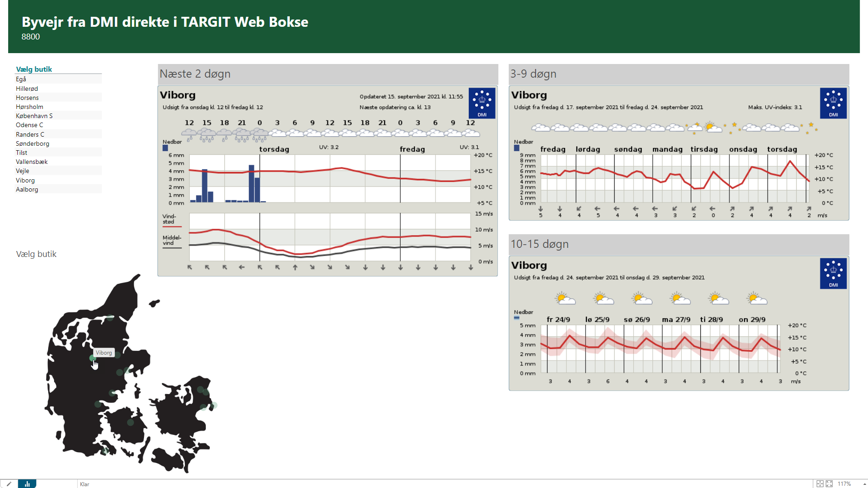Select Aalborg in the store list
This screenshot has height=488, width=868.
pos(27,189)
